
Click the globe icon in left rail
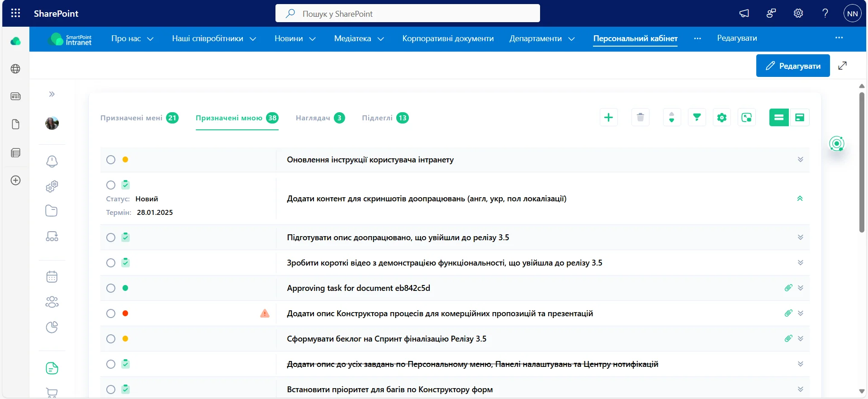(15, 69)
